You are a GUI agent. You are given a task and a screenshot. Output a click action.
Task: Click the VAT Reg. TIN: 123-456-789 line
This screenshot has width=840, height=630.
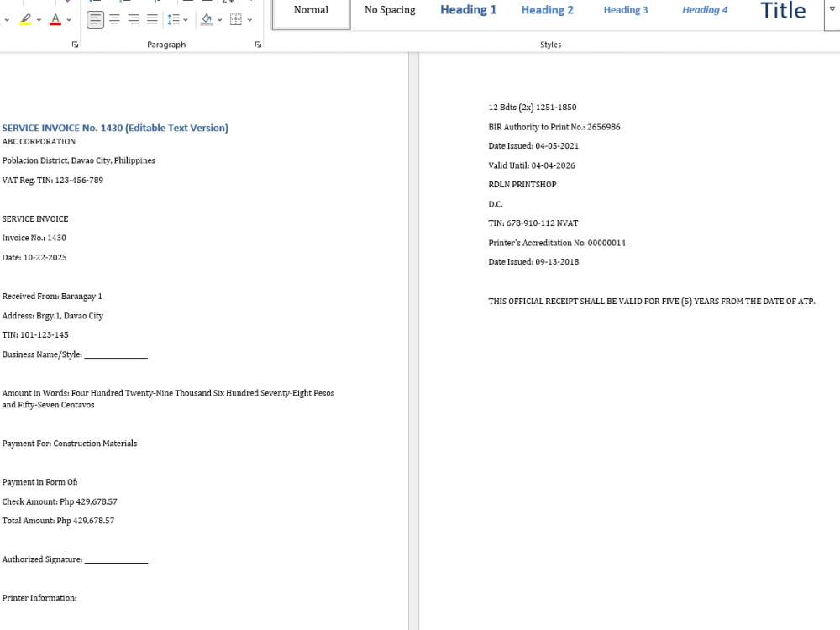pyautogui.click(x=52, y=180)
